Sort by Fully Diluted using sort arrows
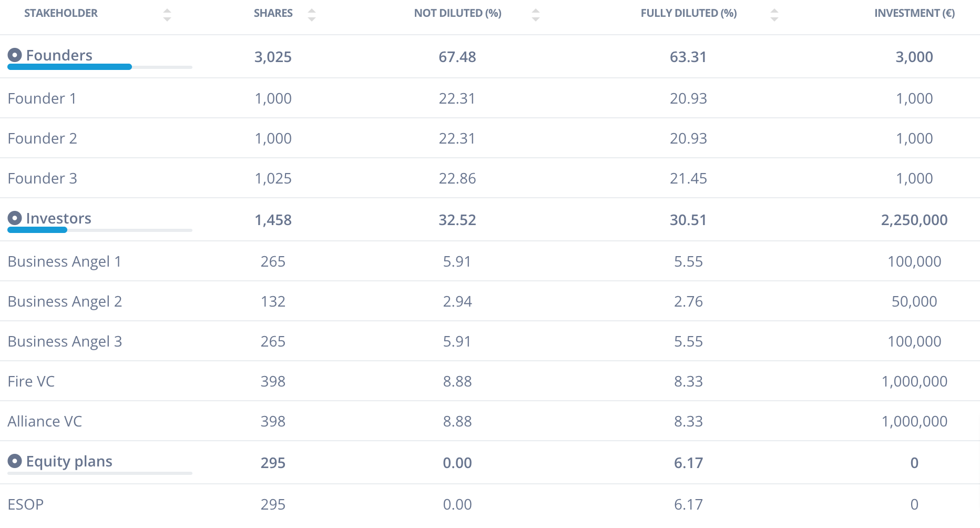This screenshot has height=528, width=980. pyautogui.click(x=774, y=15)
